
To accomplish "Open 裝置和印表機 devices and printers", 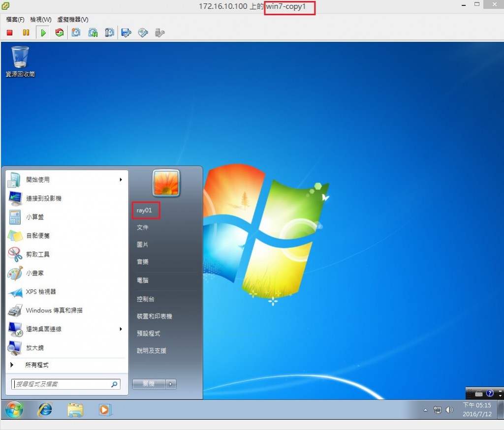I will [x=154, y=316].
